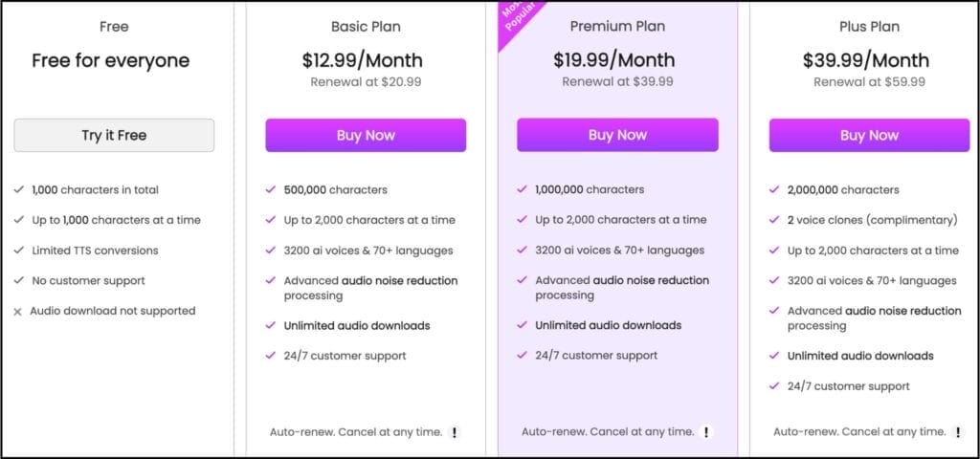Open Plus Plan auto-renew info icon
Screen dimensions: 980x459
[x=958, y=432]
